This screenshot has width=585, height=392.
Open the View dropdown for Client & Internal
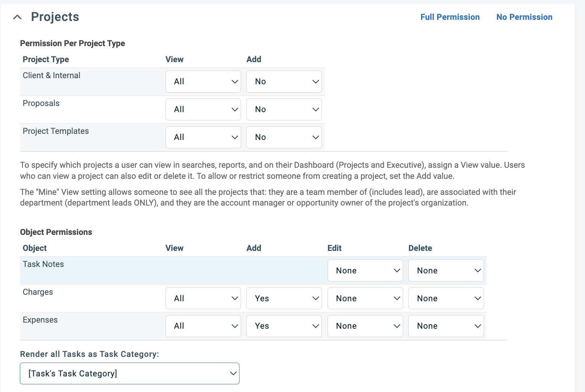pos(203,81)
